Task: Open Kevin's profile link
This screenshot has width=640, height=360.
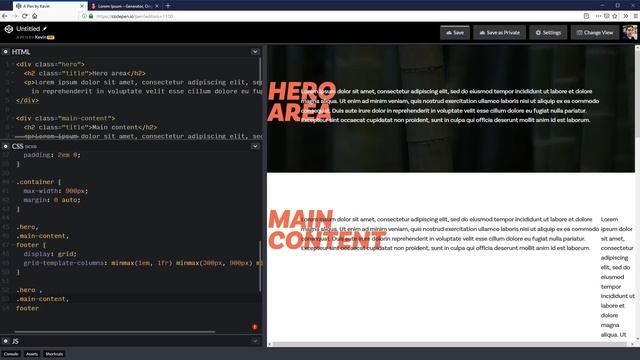Action: pos(40,37)
